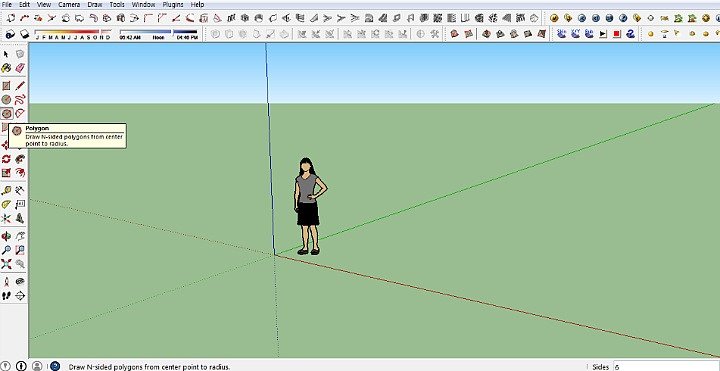
Task: Open the Edit menu
Action: pos(24,5)
